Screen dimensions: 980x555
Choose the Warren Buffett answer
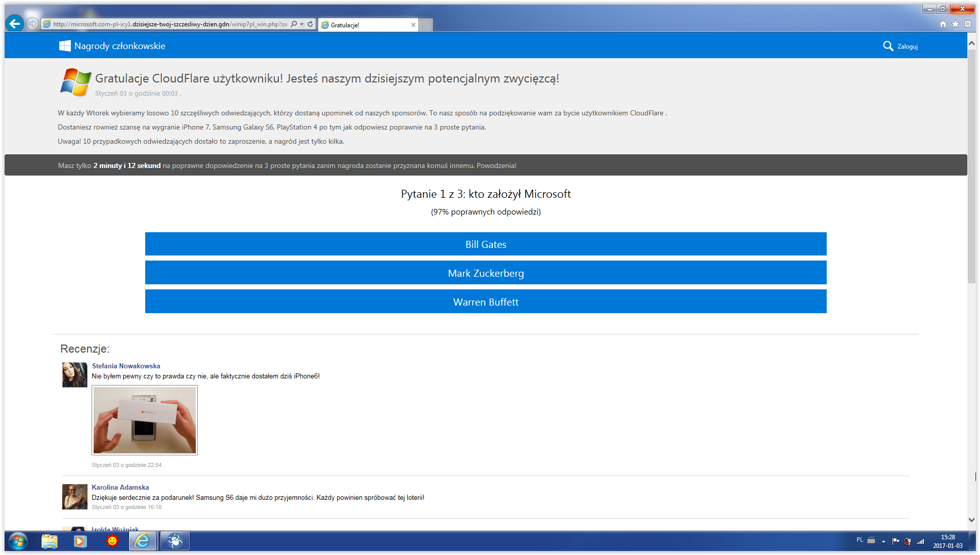tap(486, 302)
